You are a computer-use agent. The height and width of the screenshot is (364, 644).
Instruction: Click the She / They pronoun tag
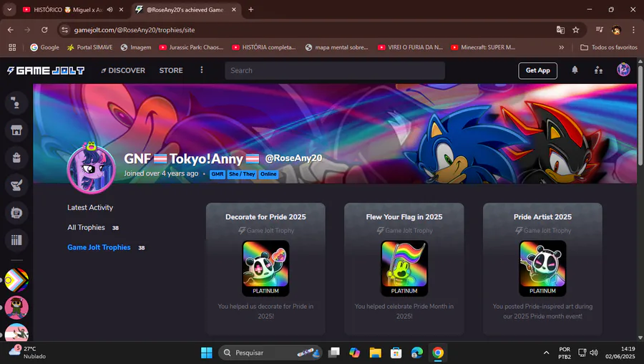point(242,174)
